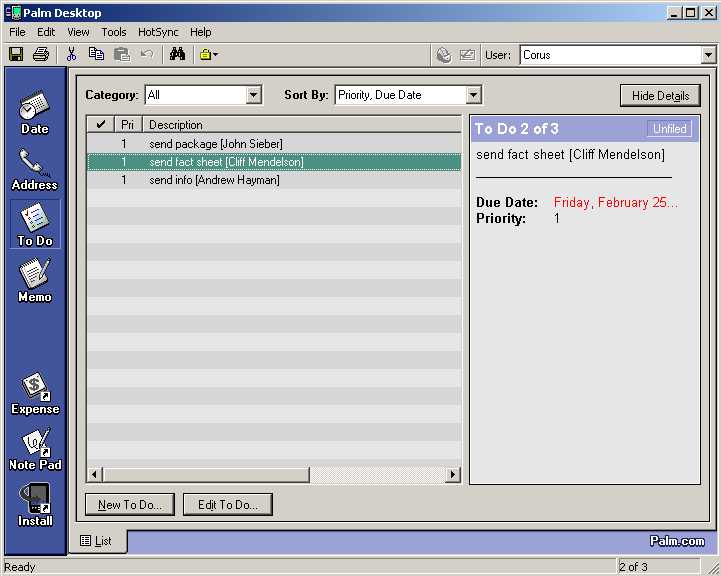
Task: Click the left arrow of horizontal scrollbar
Action: tap(95, 474)
